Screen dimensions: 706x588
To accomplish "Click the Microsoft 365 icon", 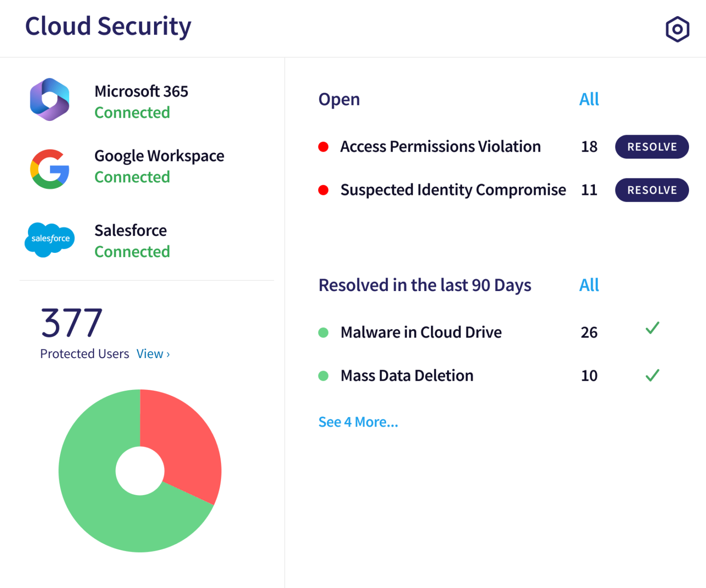I will (49, 99).
